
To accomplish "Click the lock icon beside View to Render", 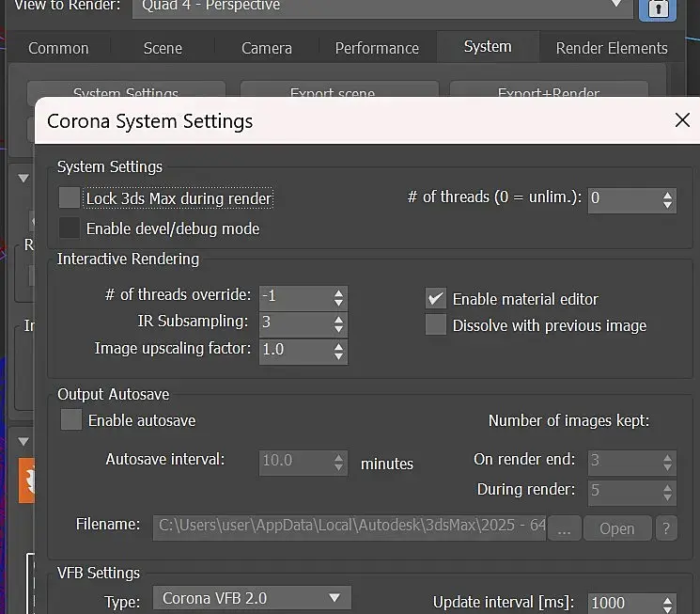I will (658, 8).
